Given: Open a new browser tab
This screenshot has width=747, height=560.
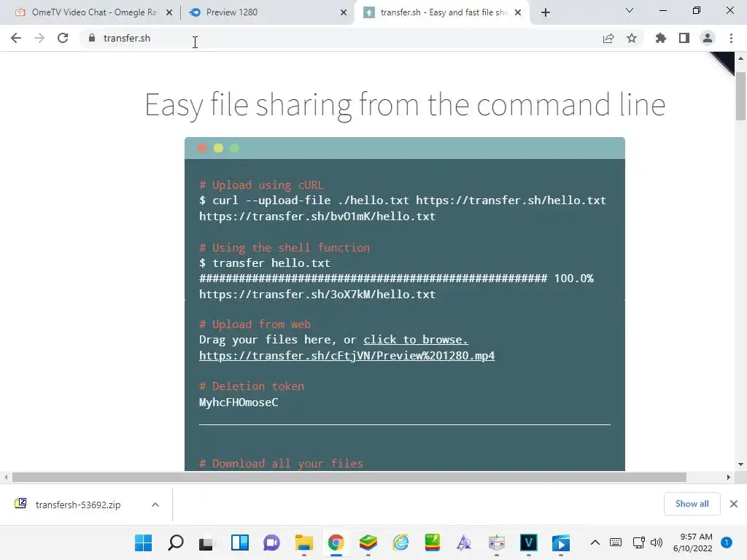Looking at the screenshot, I should pos(546,12).
